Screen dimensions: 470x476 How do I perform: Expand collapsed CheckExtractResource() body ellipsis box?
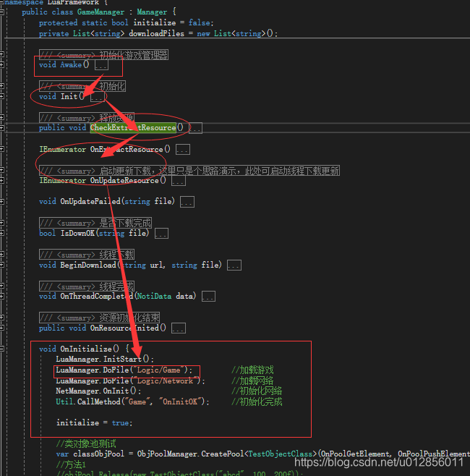pos(195,128)
